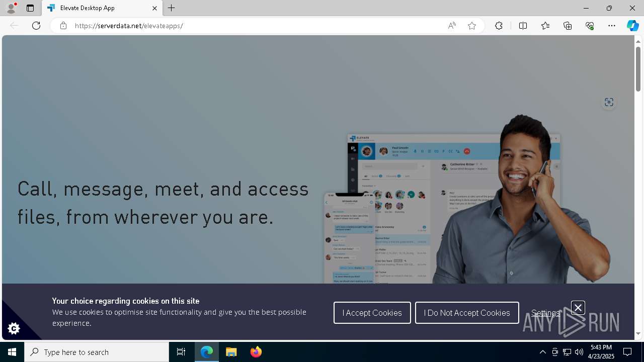Image resolution: width=644 pixels, height=362 pixels.
Task: Open the volume control tray icon
Action: point(579,352)
